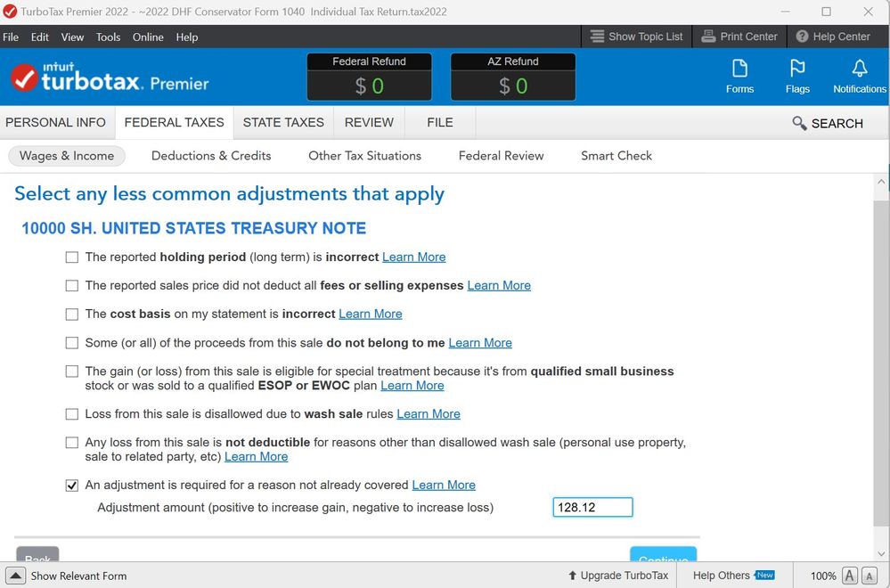
Task: Check the fees or selling expenses box
Action: tap(72, 285)
